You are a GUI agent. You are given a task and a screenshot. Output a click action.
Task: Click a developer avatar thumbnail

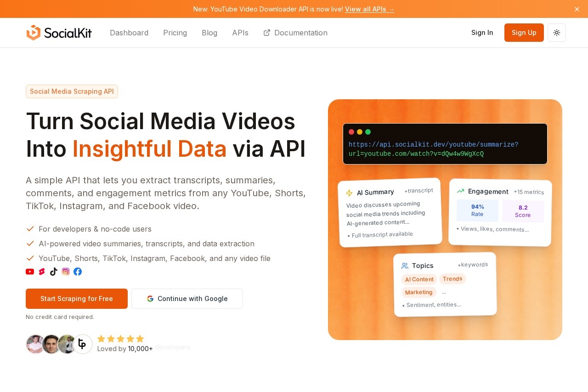pyautogui.click(x=36, y=344)
